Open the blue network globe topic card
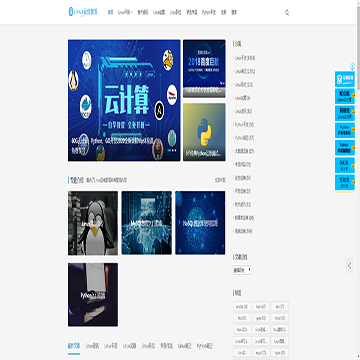Viewport: 360px width, 360px height. 200,223
